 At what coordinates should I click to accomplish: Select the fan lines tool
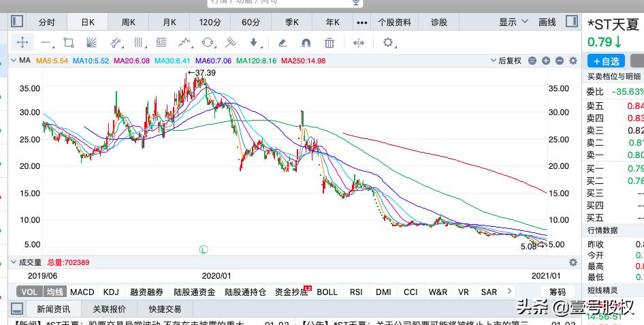[x=92, y=42]
